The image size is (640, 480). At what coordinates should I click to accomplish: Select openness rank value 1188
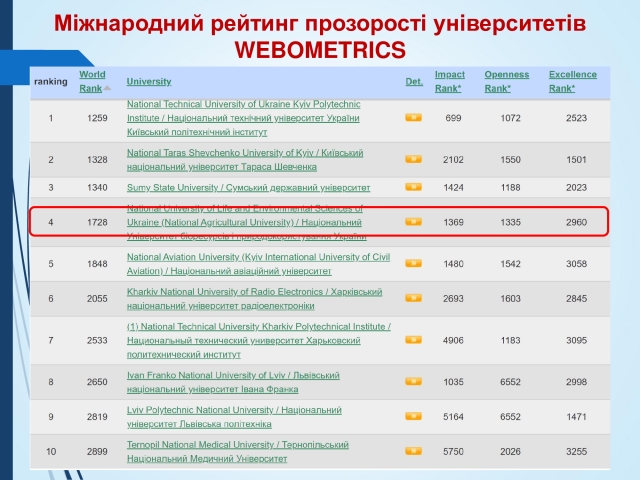point(511,187)
